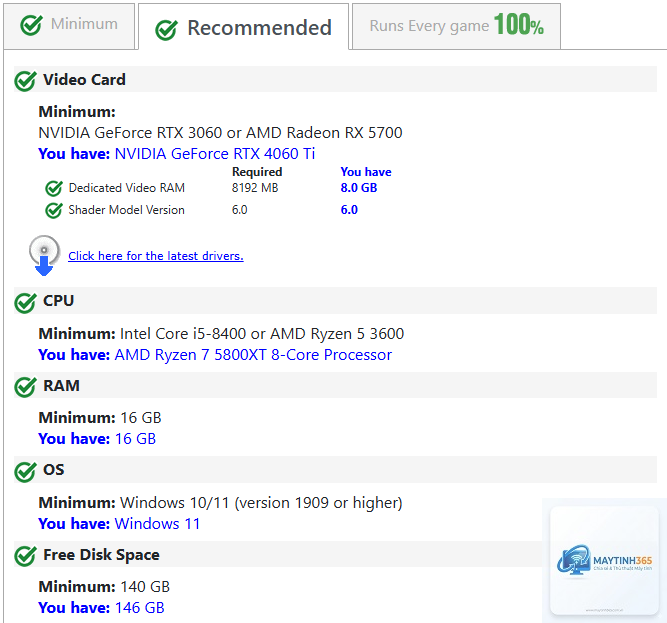Viewport: 667px width, 623px height.
Task: Click NVIDIA GeForce RTX 4060 Ti text
Action: (215, 154)
